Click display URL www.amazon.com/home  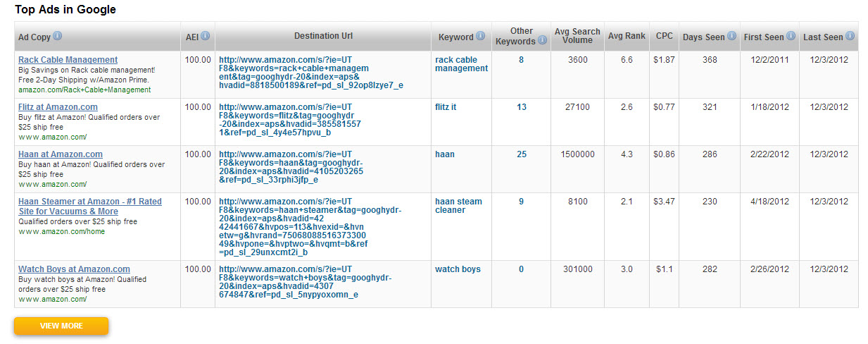(62, 231)
